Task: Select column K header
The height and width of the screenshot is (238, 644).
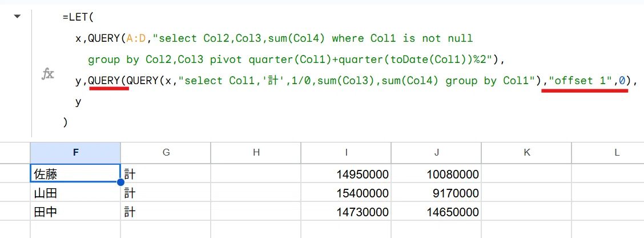Action: (526, 153)
